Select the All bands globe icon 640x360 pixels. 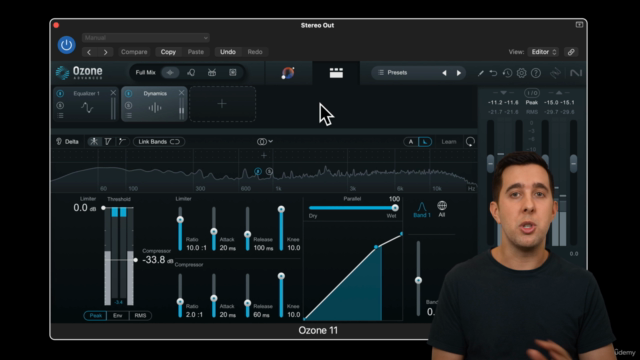pos(442,209)
